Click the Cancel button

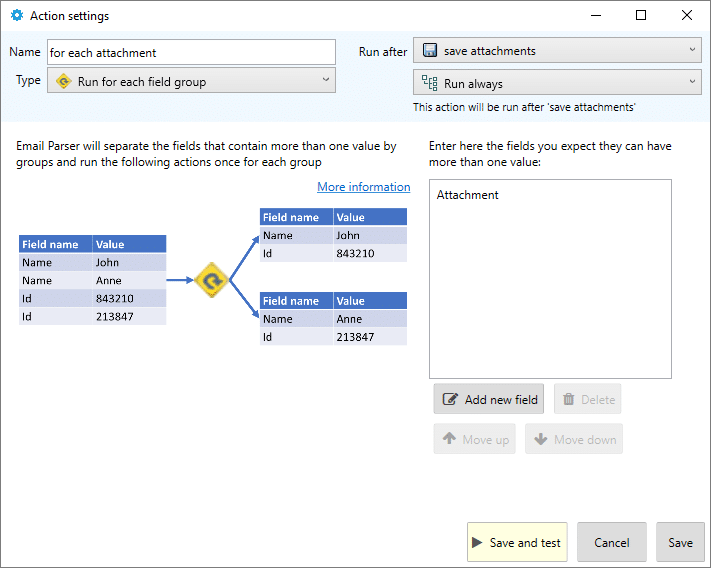612,542
